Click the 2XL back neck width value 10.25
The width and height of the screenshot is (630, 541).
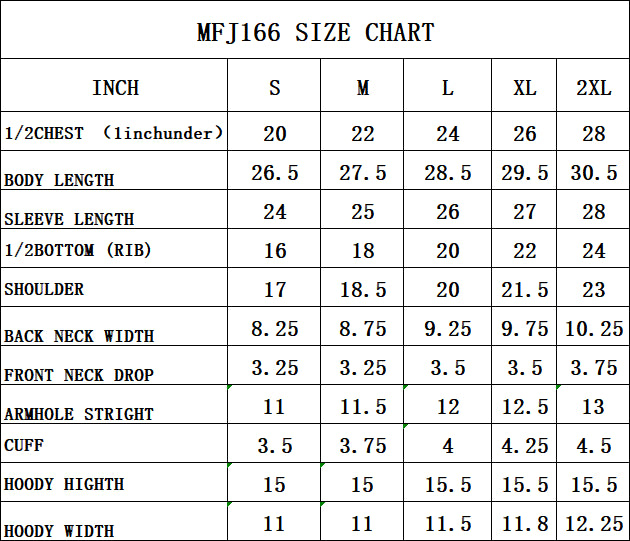tap(594, 328)
